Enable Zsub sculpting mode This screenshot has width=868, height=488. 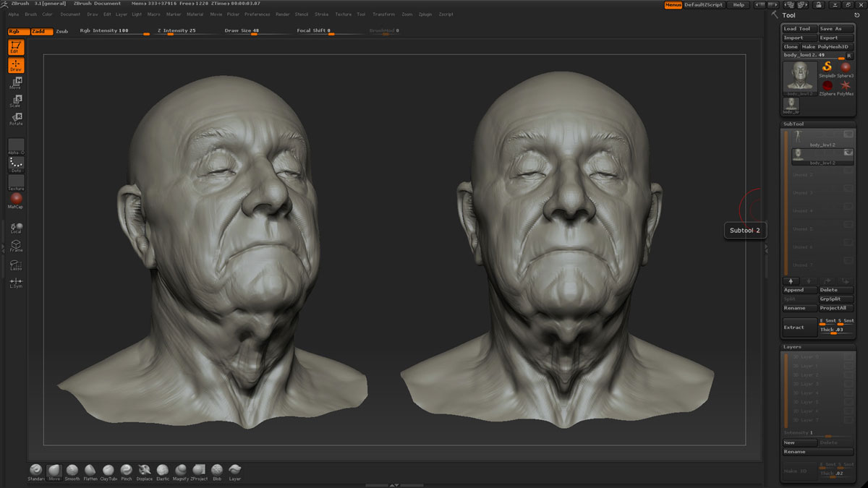[62, 31]
